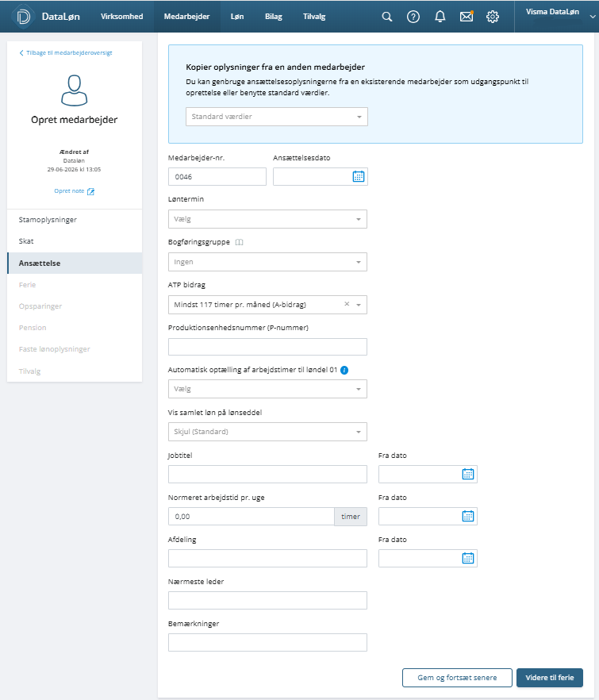Expand the Vis samlet løn dropdown
The width and height of the screenshot is (599, 700).
pyautogui.click(x=268, y=432)
